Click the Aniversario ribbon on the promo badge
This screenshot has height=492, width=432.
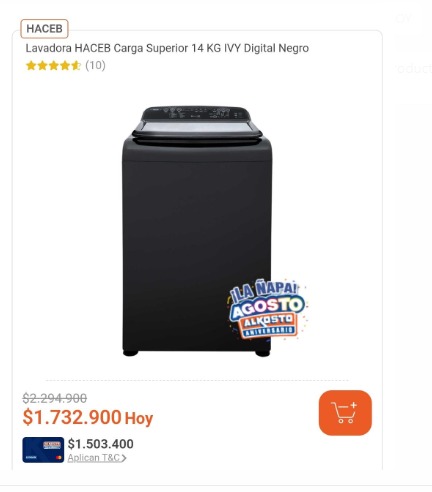[270, 331]
